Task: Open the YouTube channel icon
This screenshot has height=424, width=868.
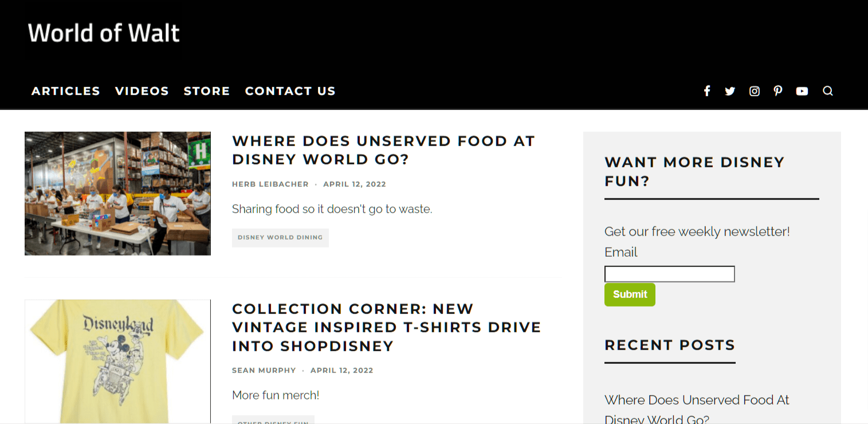Action: tap(802, 91)
